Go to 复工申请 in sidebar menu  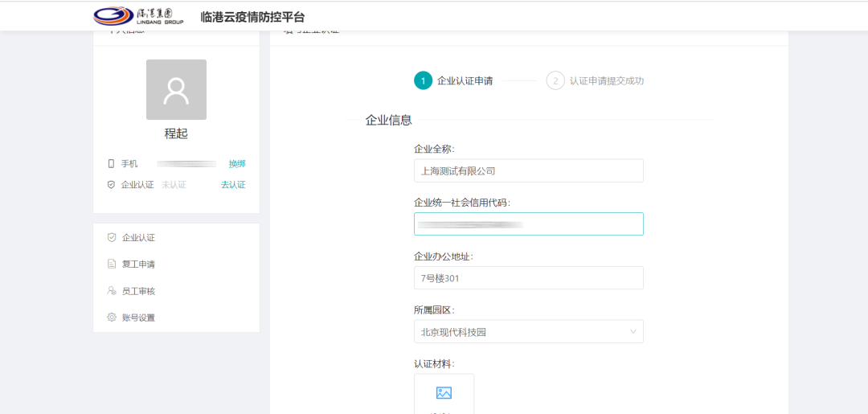click(138, 264)
